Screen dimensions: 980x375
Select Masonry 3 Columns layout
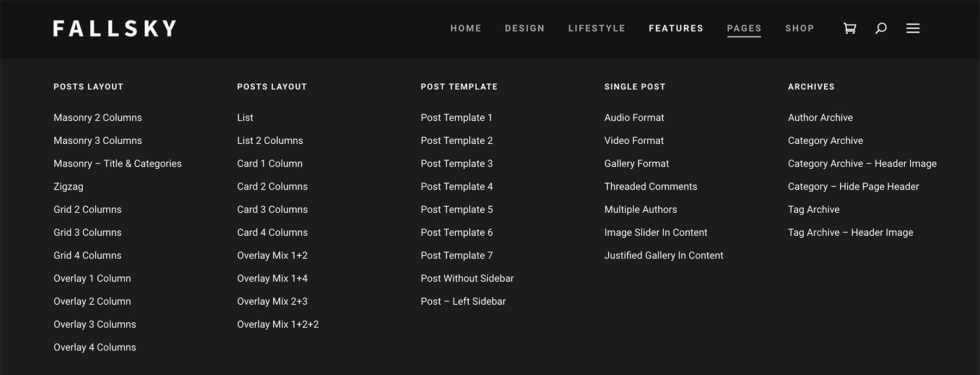[x=97, y=140]
